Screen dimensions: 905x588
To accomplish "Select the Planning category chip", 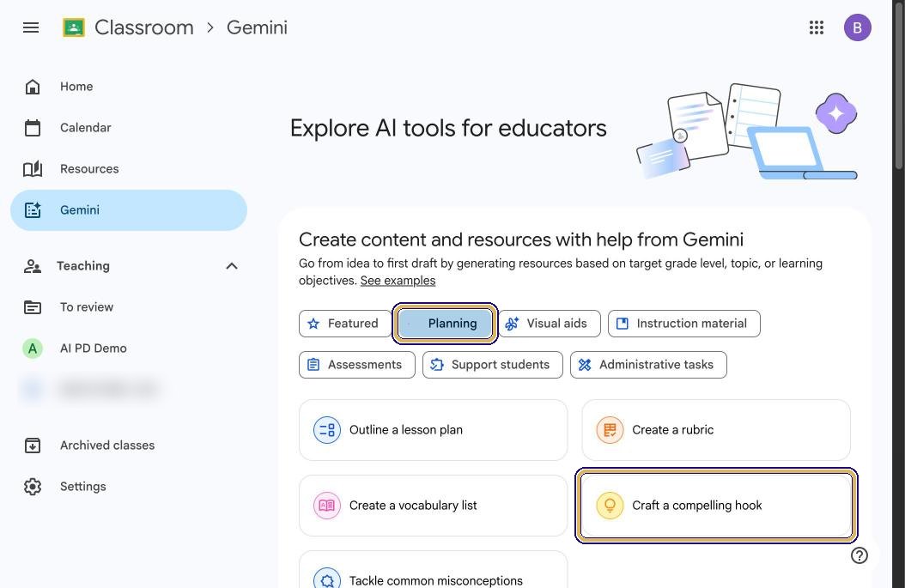I will 445,324.
